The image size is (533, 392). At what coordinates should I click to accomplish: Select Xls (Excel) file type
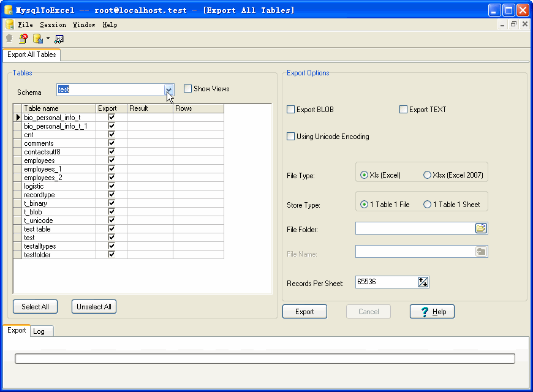tap(364, 175)
